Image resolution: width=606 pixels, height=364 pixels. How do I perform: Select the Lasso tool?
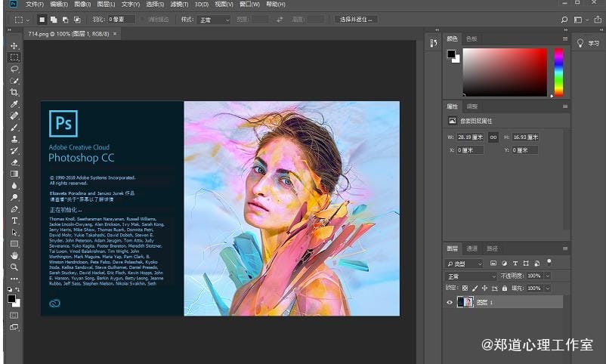pyautogui.click(x=14, y=69)
